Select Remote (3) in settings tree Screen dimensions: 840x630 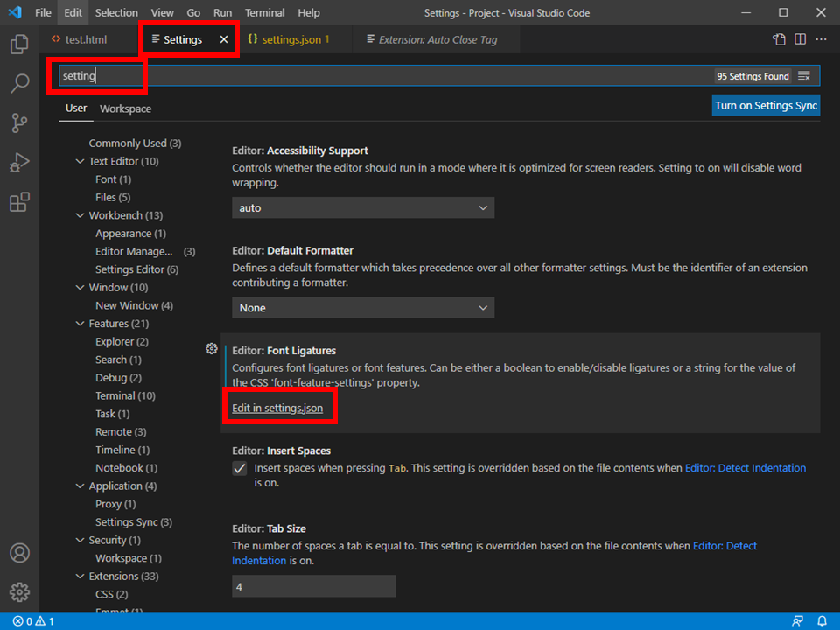pyautogui.click(x=121, y=431)
